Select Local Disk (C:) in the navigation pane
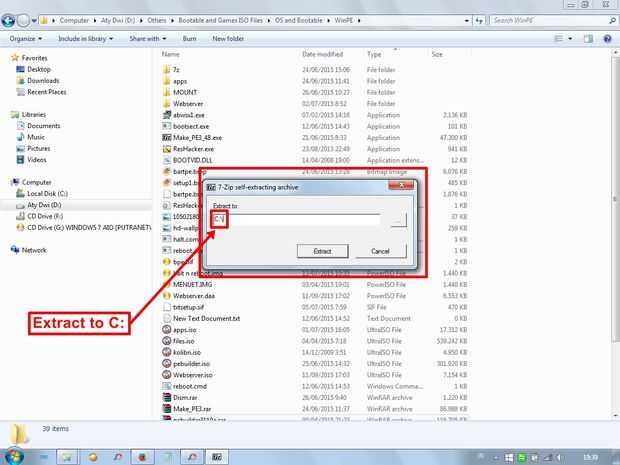Image resolution: width=620 pixels, height=465 pixels. [x=47, y=194]
